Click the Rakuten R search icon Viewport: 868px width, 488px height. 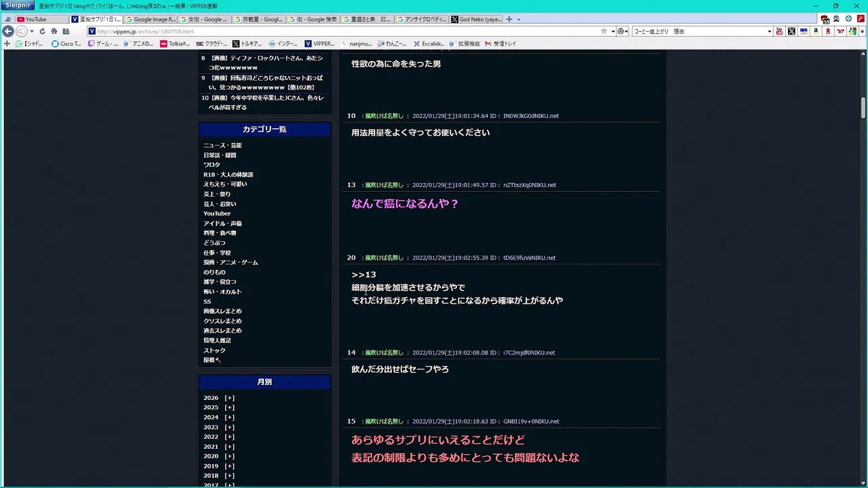[828, 31]
